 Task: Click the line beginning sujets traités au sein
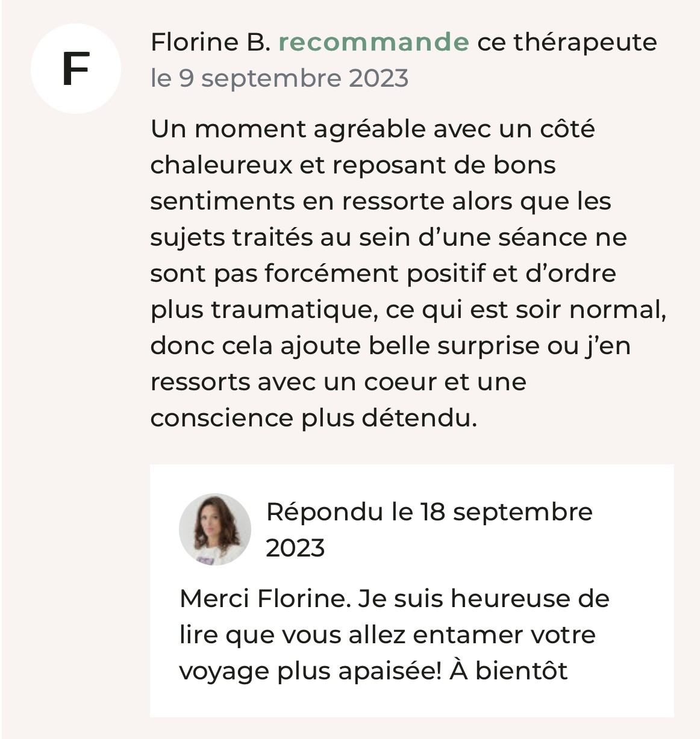(x=389, y=237)
